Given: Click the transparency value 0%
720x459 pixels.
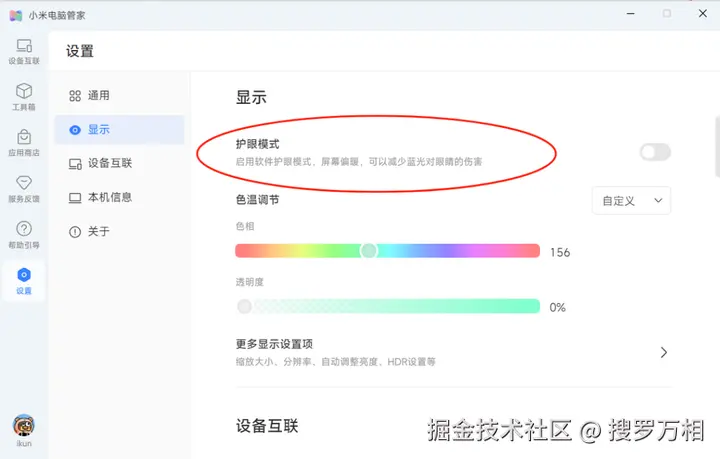Looking at the screenshot, I should tap(557, 307).
